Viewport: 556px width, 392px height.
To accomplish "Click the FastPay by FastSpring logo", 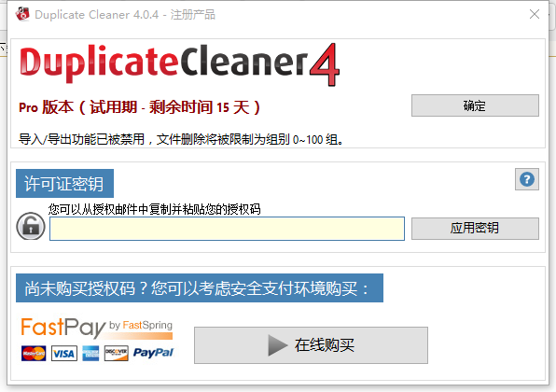I will [x=97, y=327].
